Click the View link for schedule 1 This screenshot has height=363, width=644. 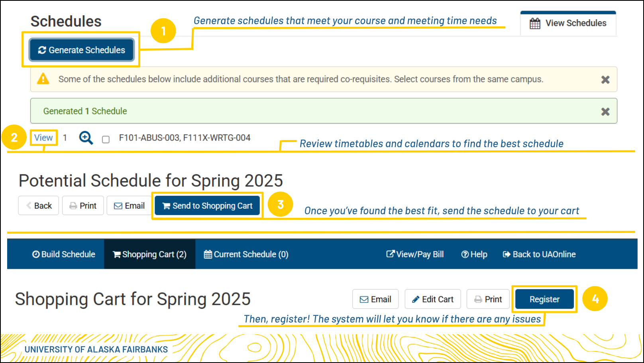click(43, 138)
